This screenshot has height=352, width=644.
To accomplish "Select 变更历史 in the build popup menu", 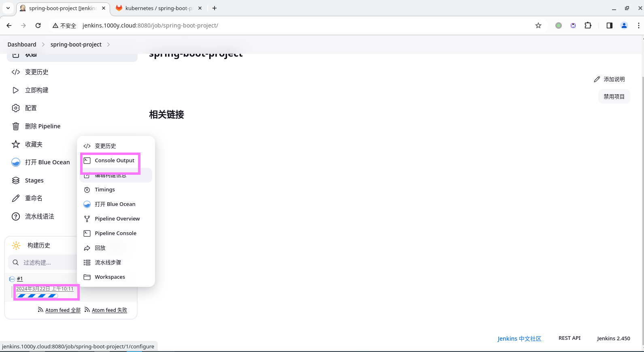I will [116, 146].
